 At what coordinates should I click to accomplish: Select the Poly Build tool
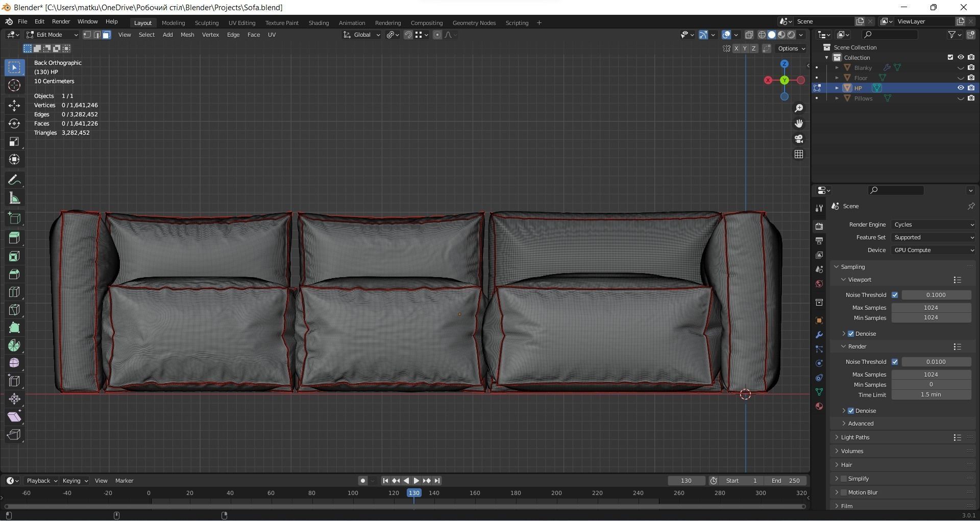point(14,328)
